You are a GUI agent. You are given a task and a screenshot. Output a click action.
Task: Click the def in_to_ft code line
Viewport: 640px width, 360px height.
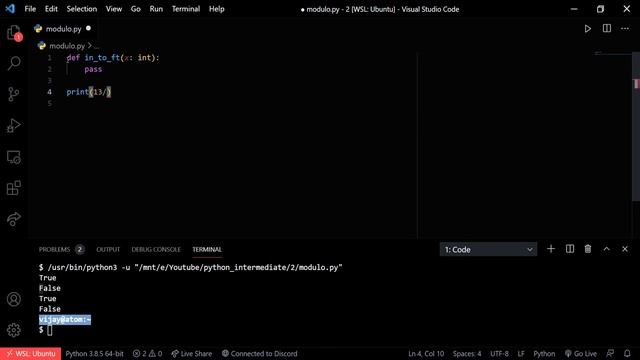(113, 58)
